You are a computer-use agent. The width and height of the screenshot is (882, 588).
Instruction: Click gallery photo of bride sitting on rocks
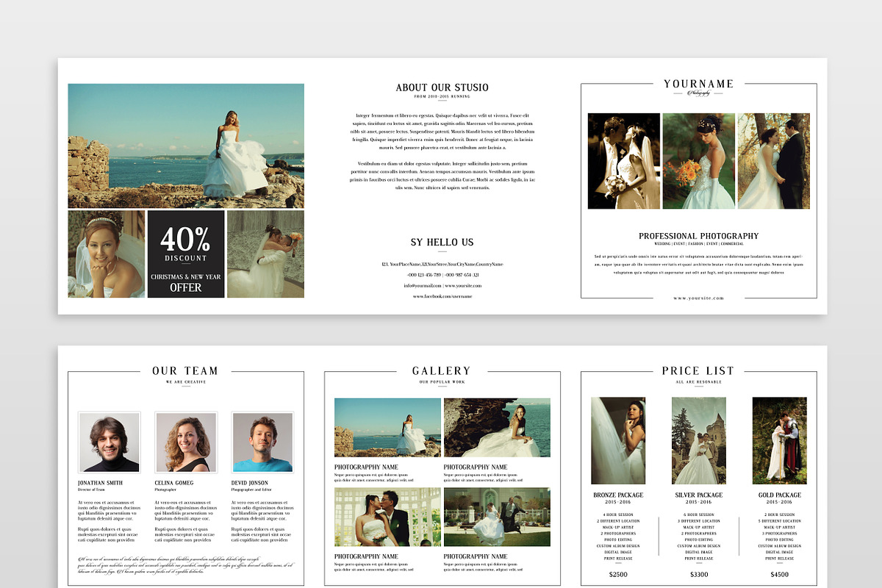point(497,428)
